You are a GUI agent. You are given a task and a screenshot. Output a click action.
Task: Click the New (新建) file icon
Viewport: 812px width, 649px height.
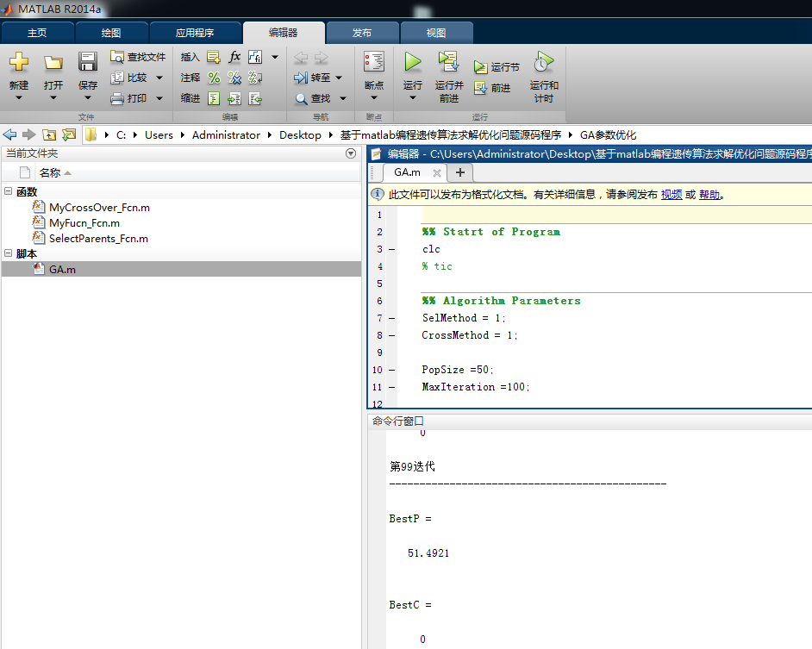click(x=19, y=62)
